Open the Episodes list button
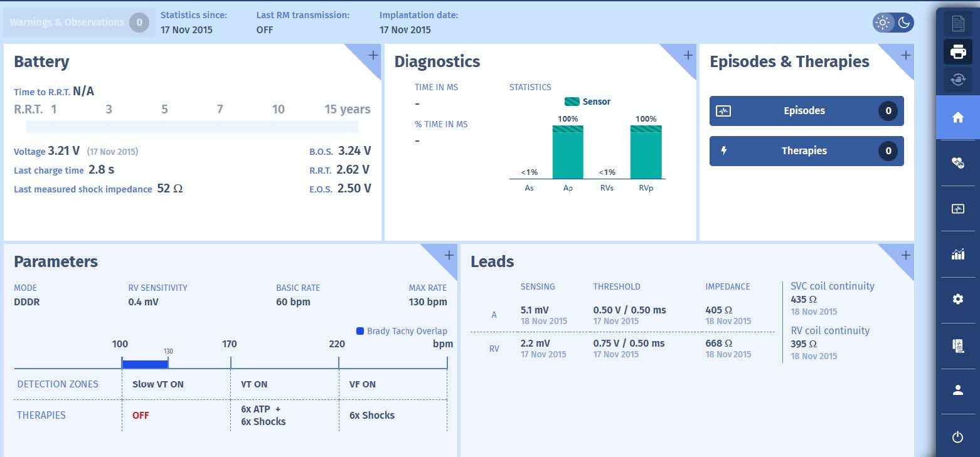 [x=806, y=111]
